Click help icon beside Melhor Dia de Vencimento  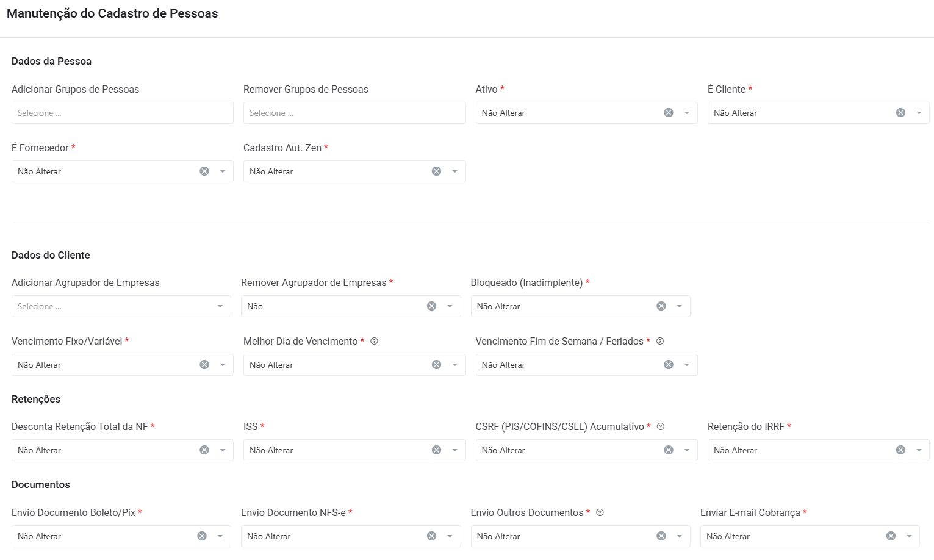tap(375, 342)
